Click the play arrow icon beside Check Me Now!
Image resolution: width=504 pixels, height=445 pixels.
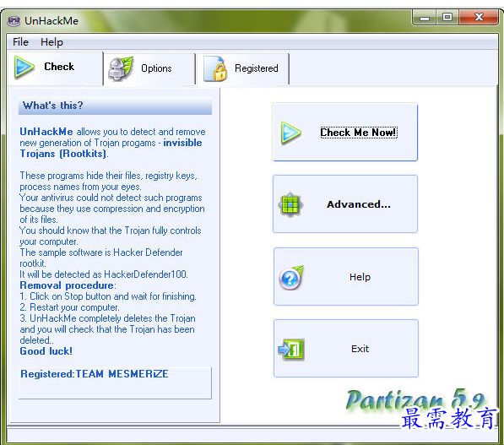click(290, 133)
